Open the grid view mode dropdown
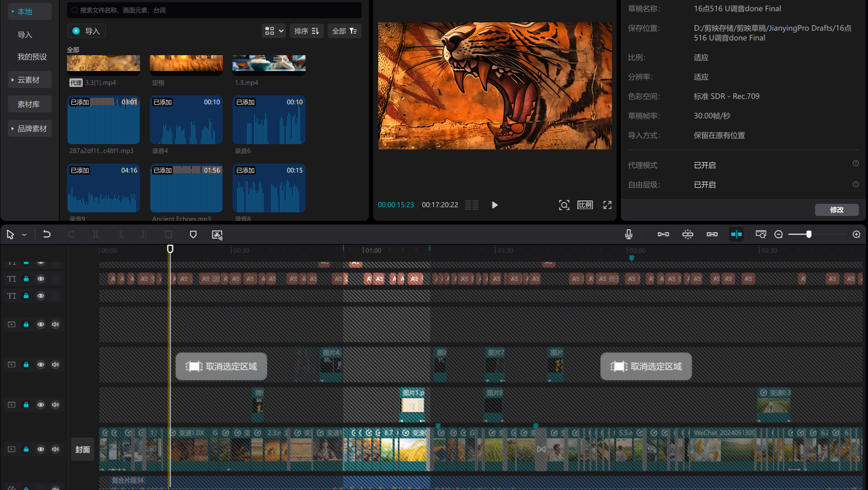868x490 pixels. click(274, 31)
